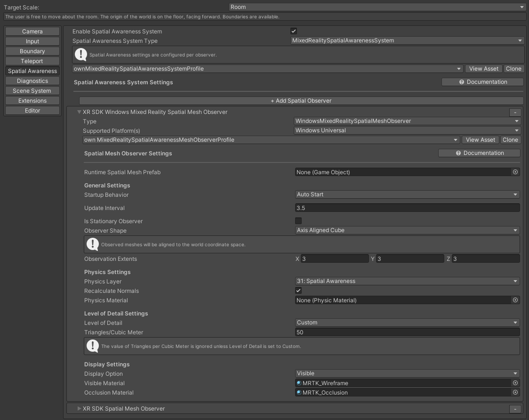Switch to Diagnostics tab
Screen dimensions: 529x420
point(32,81)
